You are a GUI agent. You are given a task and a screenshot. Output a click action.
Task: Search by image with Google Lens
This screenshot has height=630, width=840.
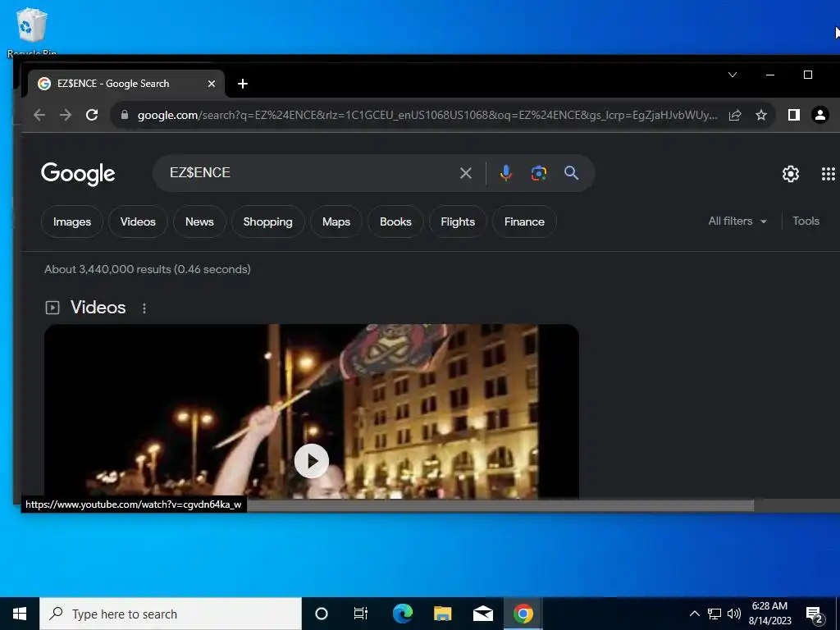pyautogui.click(x=538, y=173)
